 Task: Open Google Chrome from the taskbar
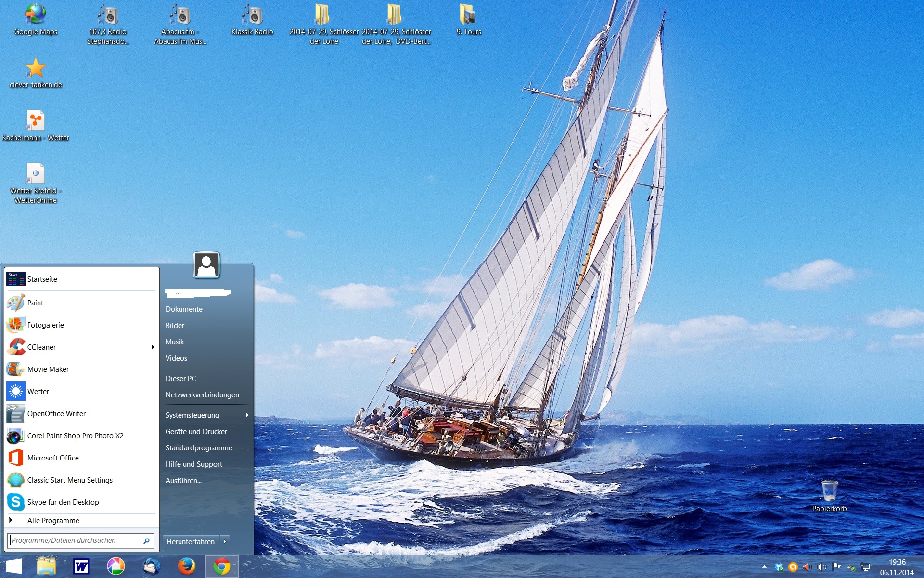coord(222,566)
